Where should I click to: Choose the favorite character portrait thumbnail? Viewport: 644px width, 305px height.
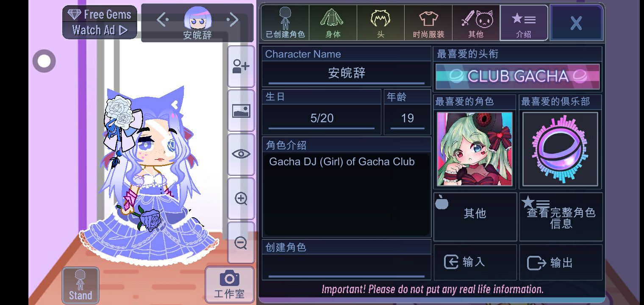point(475,149)
